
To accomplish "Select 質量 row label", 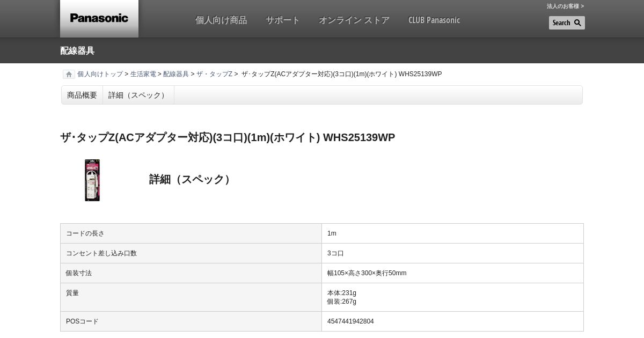I will (72, 293).
